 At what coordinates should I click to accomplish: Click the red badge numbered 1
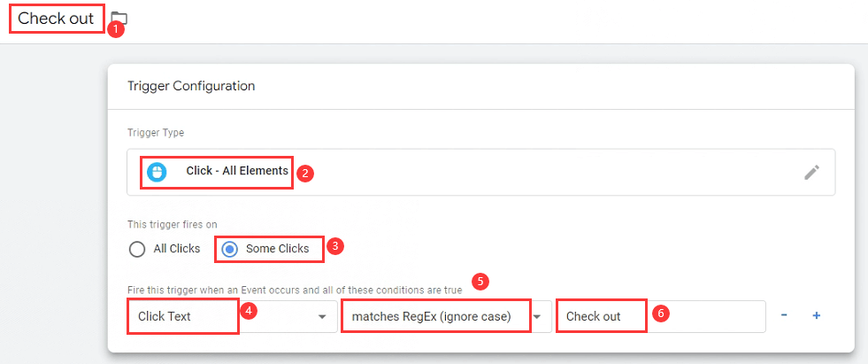(115, 29)
